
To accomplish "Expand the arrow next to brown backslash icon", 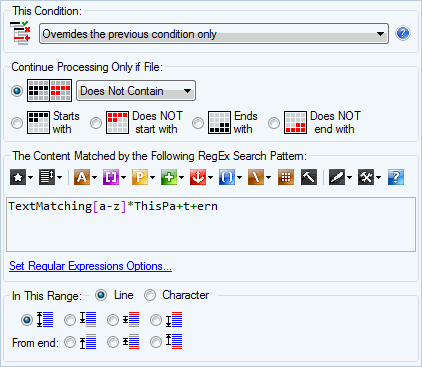I will (268, 177).
